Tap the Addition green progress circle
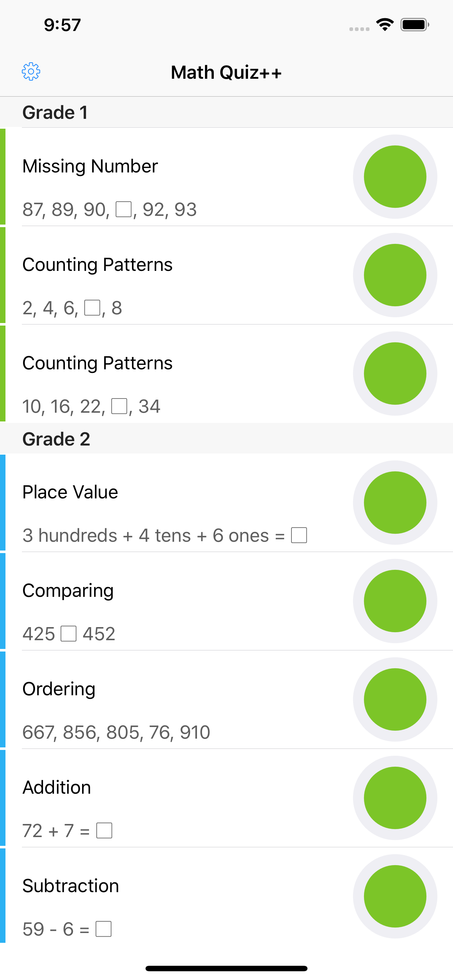The image size is (453, 980). pos(395,798)
